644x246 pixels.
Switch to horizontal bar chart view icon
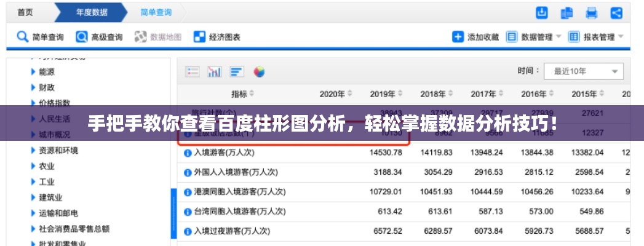point(237,72)
